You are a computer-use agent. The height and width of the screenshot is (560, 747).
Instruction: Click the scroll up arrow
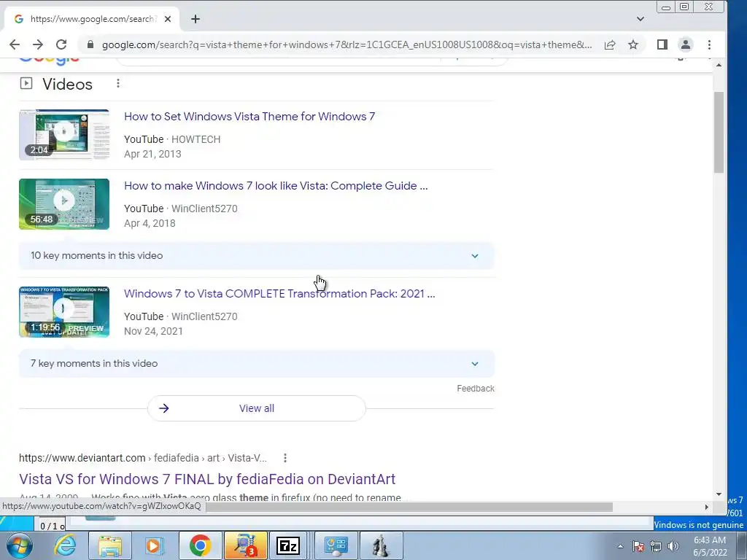point(719,65)
